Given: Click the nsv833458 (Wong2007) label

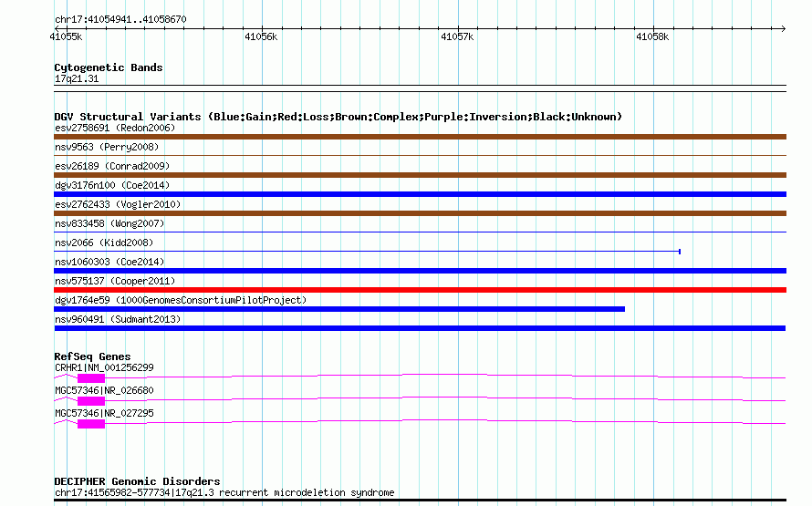Looking at the screenshot, I should [x=109, y=223].
